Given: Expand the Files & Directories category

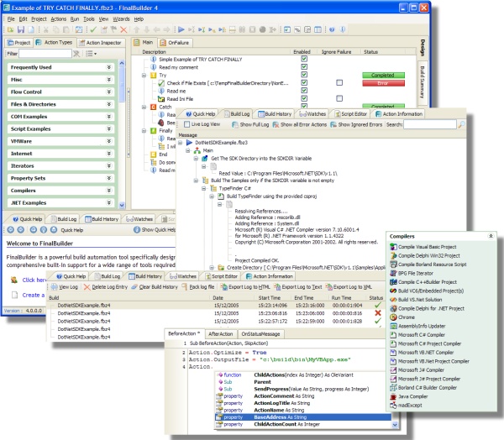Looking at the screenshot, I should tap(109, 104).
